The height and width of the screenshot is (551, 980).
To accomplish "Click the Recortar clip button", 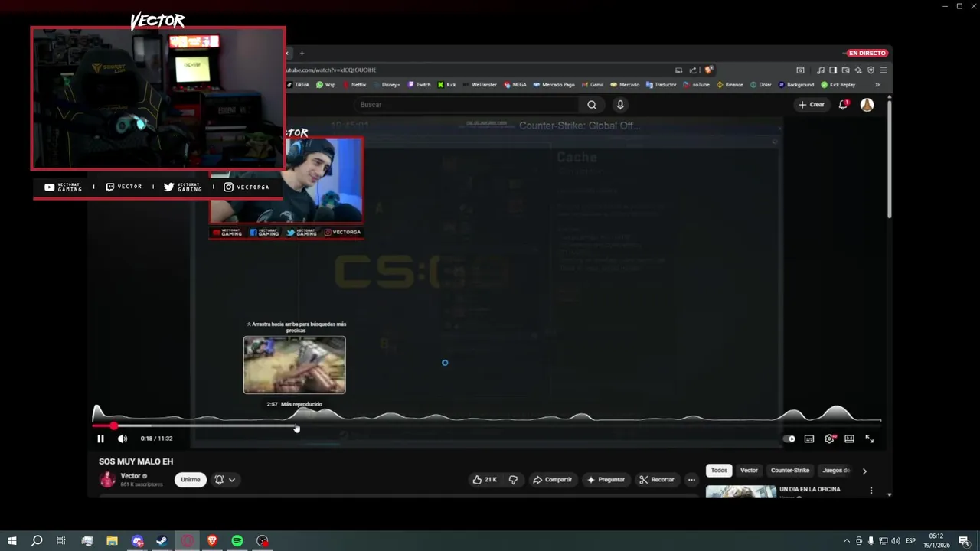I will [x=657, y=480].
